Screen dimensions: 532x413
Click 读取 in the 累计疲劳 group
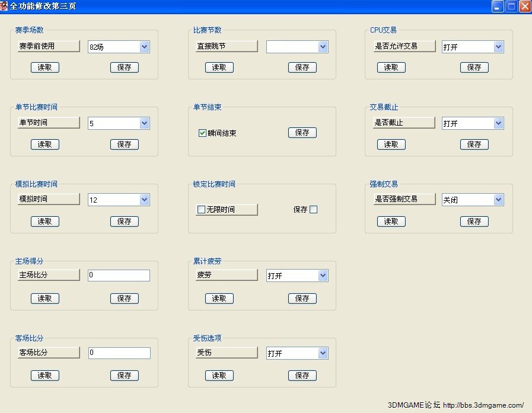(219, 299)
